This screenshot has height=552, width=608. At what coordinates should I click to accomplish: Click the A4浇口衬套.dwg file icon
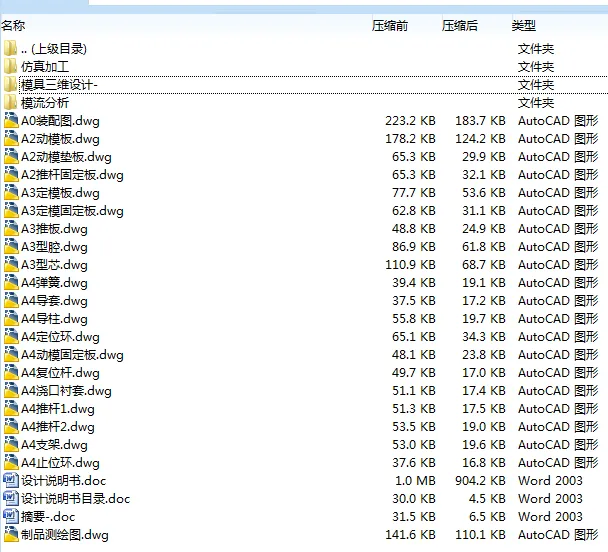point(11,391)
